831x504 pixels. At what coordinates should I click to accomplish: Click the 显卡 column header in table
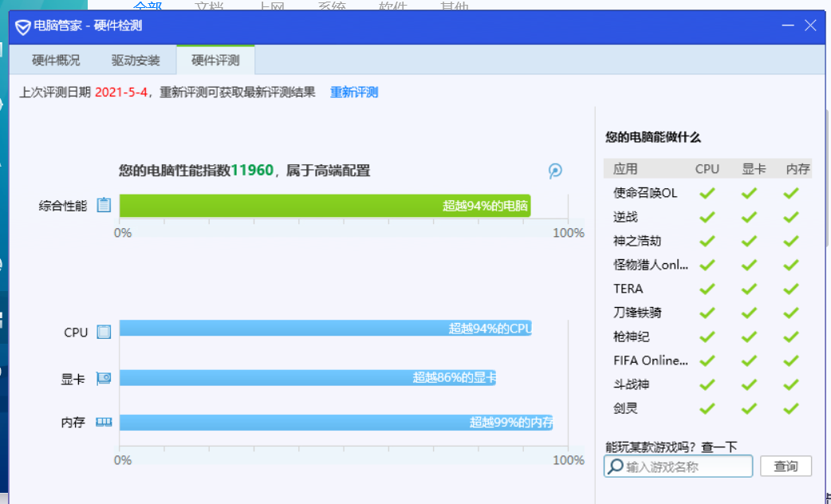click(x=754, y=169)
